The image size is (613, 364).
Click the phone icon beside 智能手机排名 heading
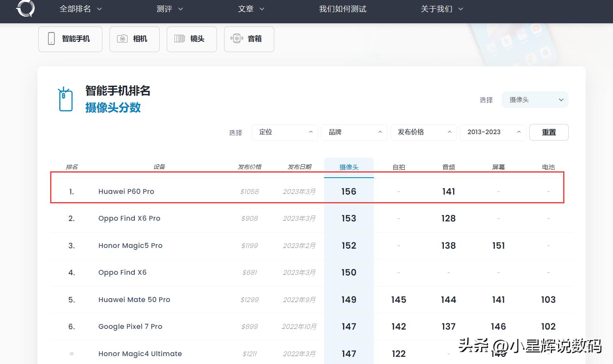pyautogui.click(x=65, y=99)
